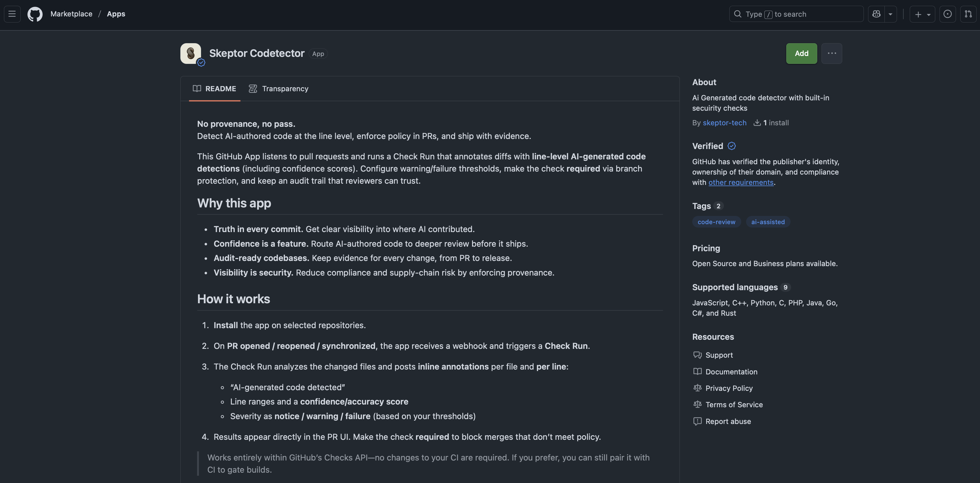980x483 pixels.
Task: Open the issues icon in the top bar
Action: [x=948, y=14]
